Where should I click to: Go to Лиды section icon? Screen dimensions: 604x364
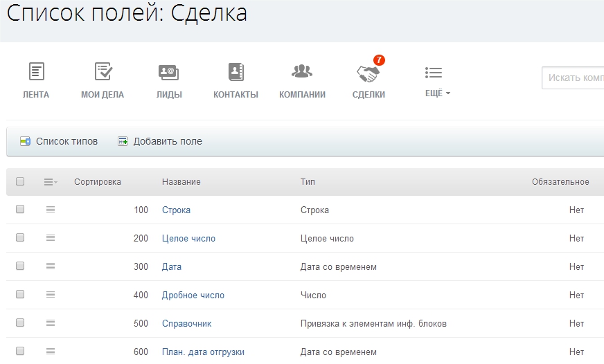click(169, 71)
